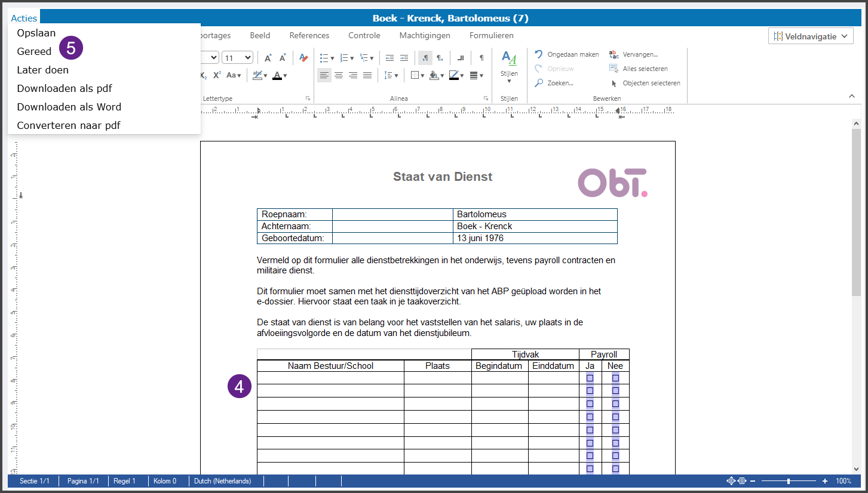Viewport: 868px width, 493px height.
Task: Click the Alles selecteren icon
Action: coord(614,69)
